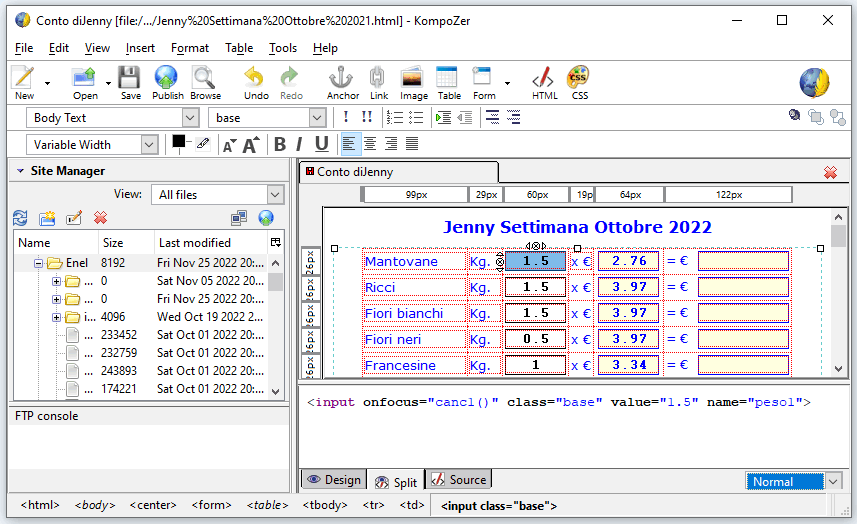Click the Mantovane price field 2.76
The image size is (857, 524).
[x=629, y=261]
